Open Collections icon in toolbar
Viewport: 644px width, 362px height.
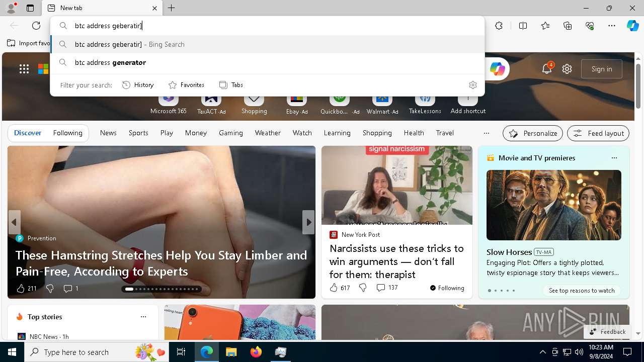(568, 26)
